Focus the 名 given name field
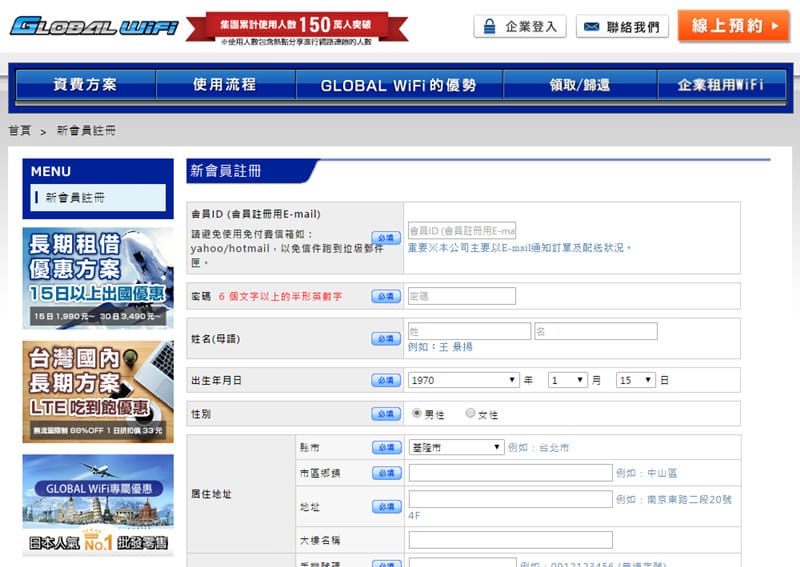Screen dimensions: 800x567 tap(596, 331)
